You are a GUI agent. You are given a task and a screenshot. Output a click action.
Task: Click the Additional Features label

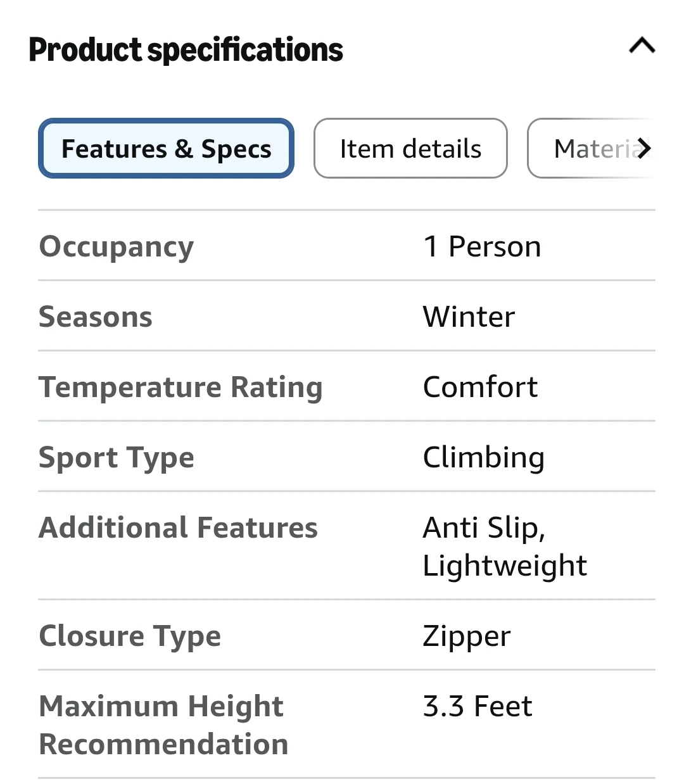178,528
